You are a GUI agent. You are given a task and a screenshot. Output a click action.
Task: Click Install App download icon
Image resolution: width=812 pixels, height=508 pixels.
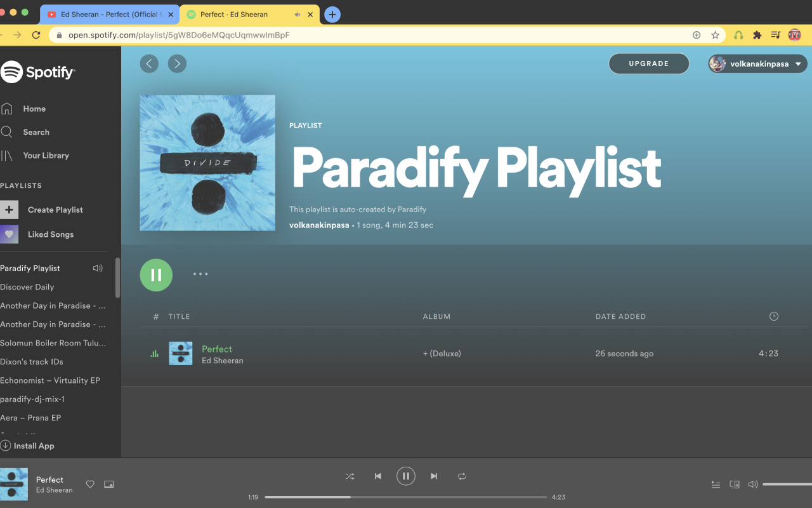click(6, 446)
